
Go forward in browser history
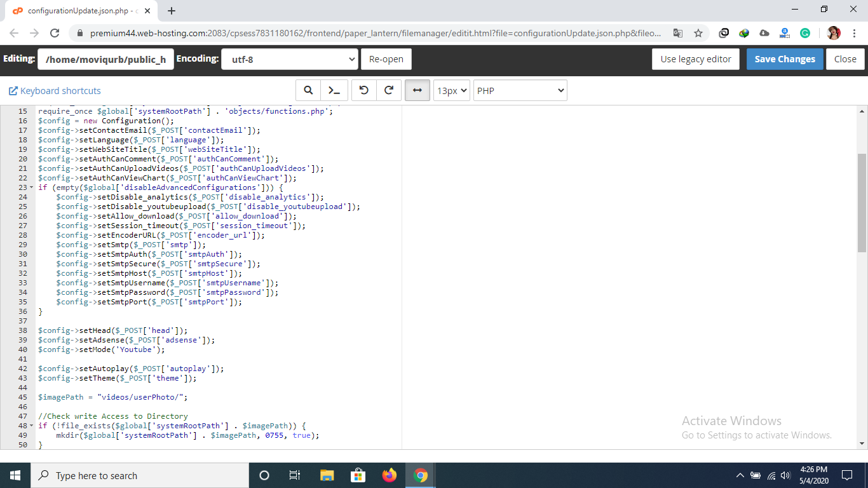pos(34,33)
